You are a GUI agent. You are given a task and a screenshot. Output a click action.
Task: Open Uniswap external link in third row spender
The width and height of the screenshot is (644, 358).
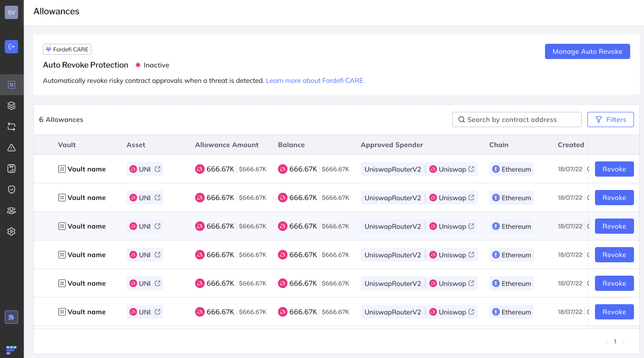click(x=471, y=226)
